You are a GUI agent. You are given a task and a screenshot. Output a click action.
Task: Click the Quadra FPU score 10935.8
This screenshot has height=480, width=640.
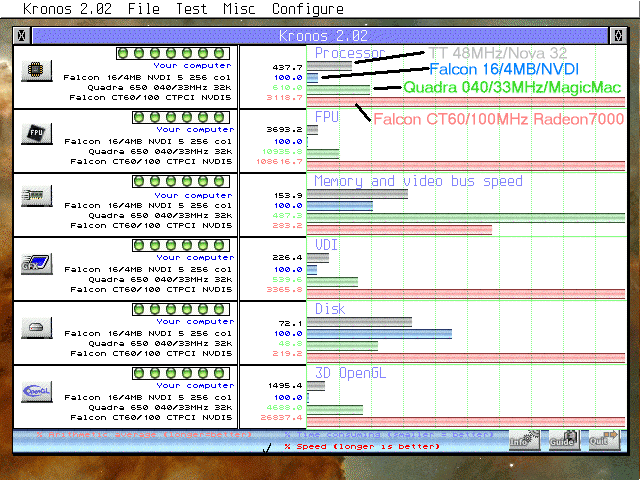[282, 151]
